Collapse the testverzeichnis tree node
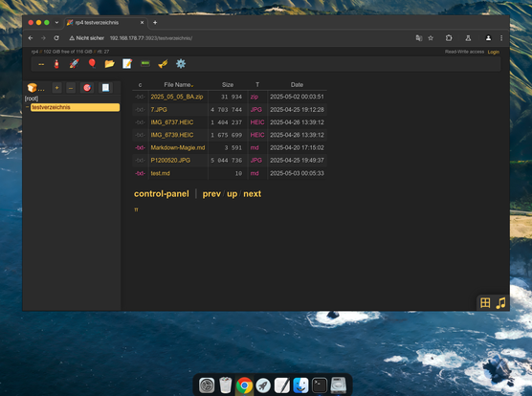 point(28,107)
